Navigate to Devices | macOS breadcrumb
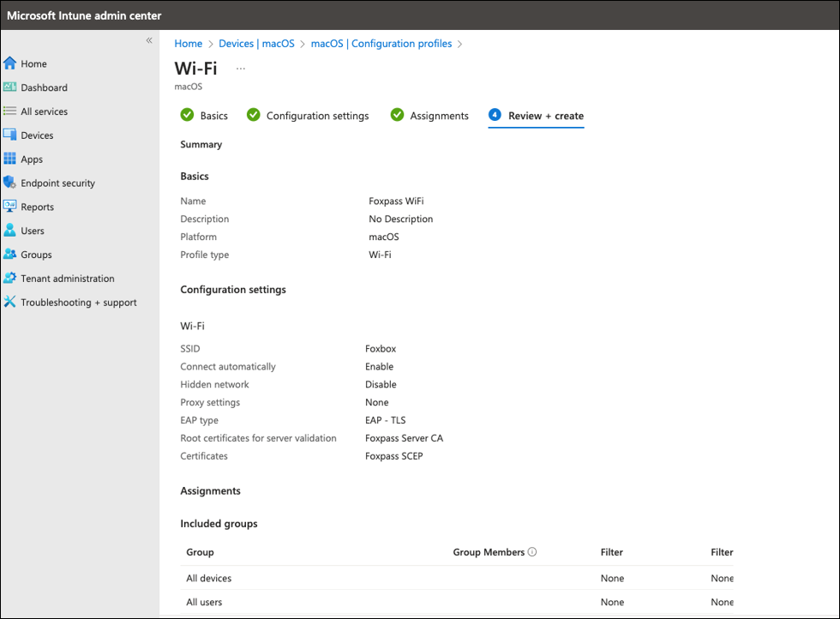Screen dimensions: 840x619 point(256,44)
